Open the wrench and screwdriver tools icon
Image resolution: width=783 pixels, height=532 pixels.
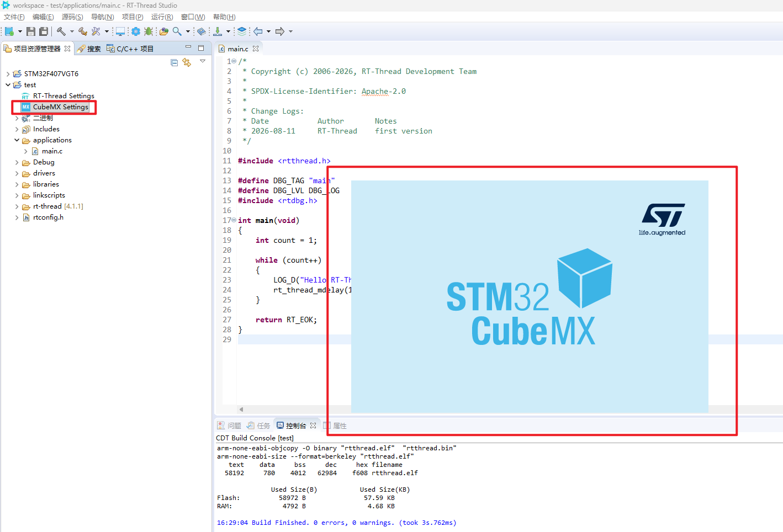coord(96,31)
